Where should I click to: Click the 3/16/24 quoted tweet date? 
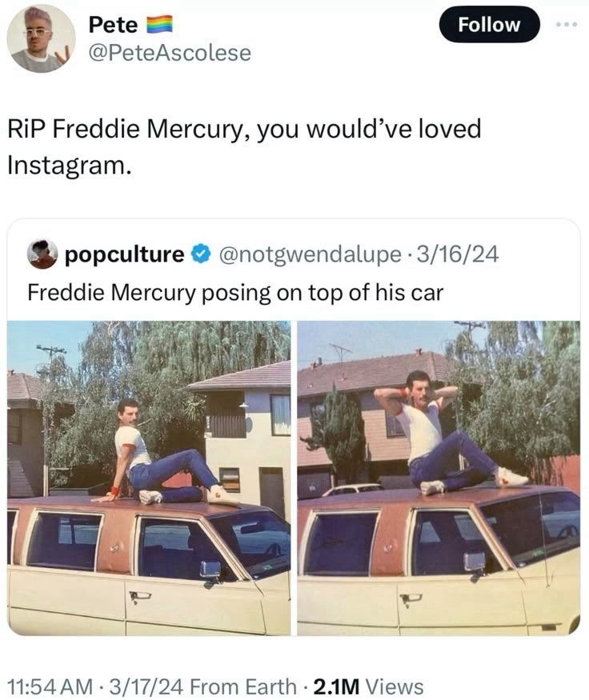(x=457, y=254)
